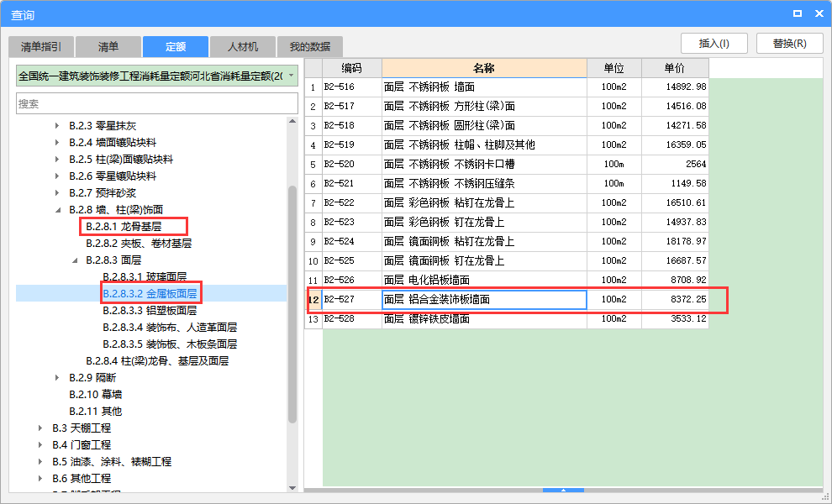
Task: Close the 查询 dialog
Action: [819, 13]
